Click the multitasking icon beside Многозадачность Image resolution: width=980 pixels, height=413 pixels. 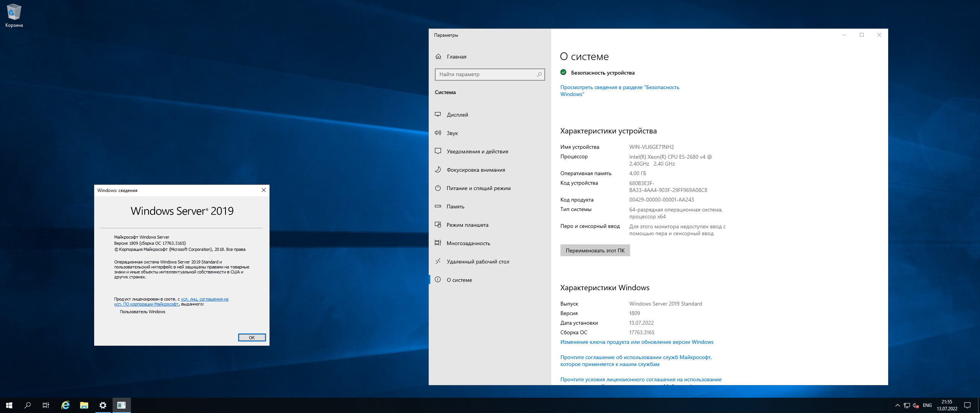click(438, 243)
